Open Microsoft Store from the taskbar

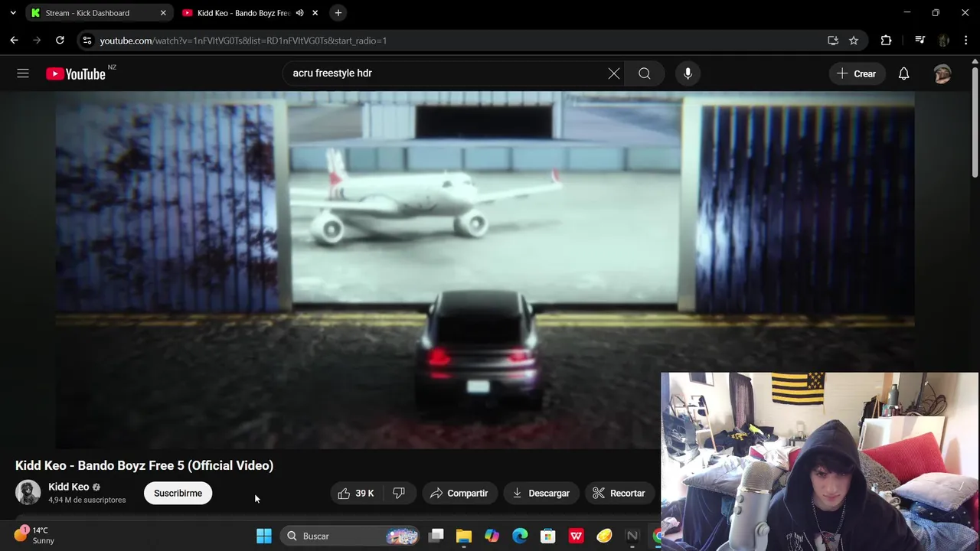click(548, 536)
